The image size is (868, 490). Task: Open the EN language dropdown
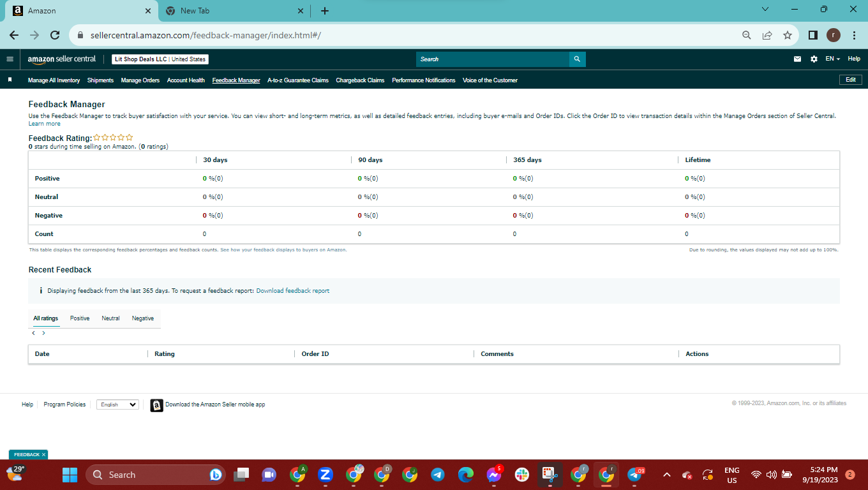pos(832,59)
